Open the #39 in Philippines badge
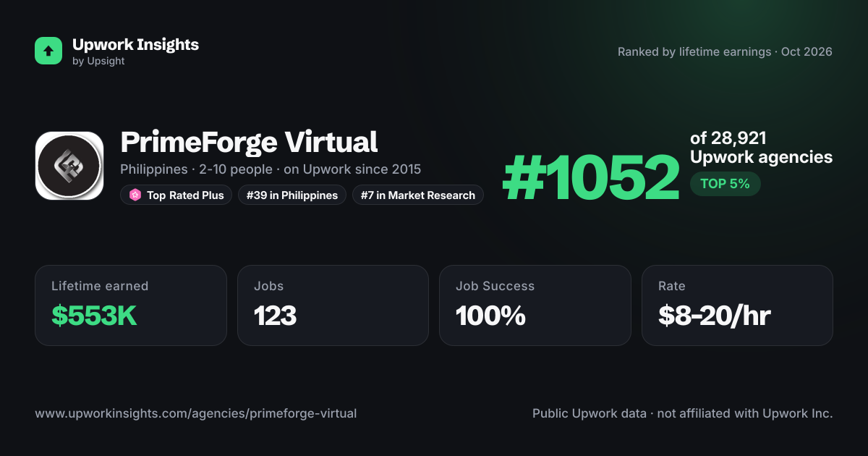Image resolution: width=868 pixels, height=456 pixels. pyautogui.click(x=292, y=195)
